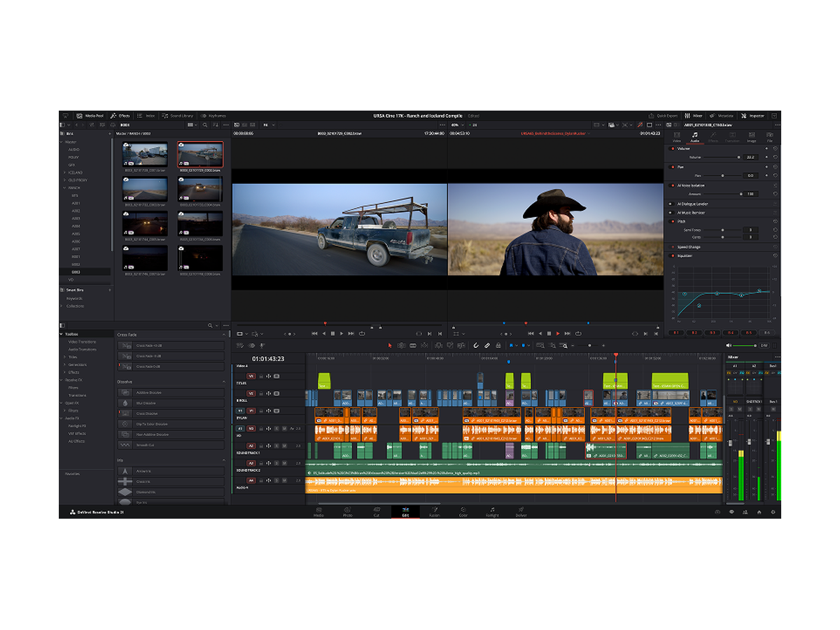Mute the A1 VO audio track
This screenshot has height=630, width=840.
[284, 428]
